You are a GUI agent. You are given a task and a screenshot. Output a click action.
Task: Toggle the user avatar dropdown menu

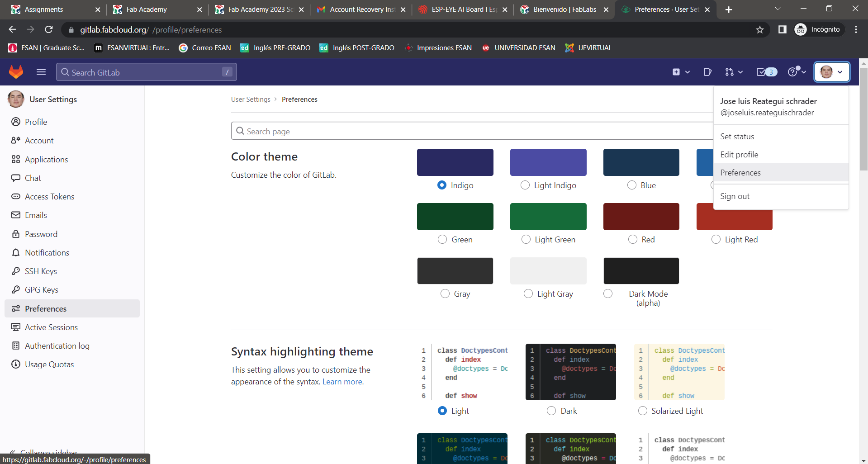[x=832, y=72]
